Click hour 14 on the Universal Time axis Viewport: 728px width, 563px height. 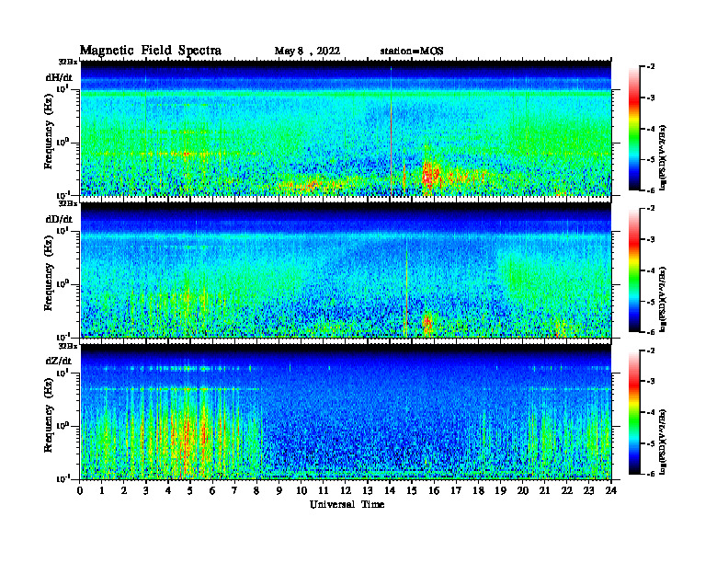(390, 491)
